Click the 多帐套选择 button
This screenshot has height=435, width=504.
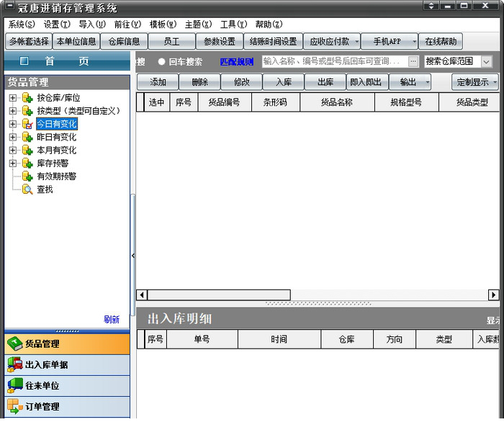[29, 42]
